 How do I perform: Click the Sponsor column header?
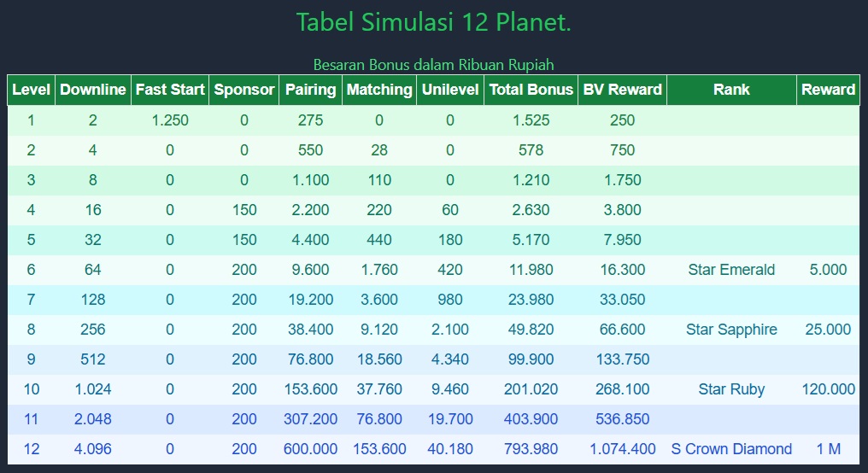click(244, 90)
